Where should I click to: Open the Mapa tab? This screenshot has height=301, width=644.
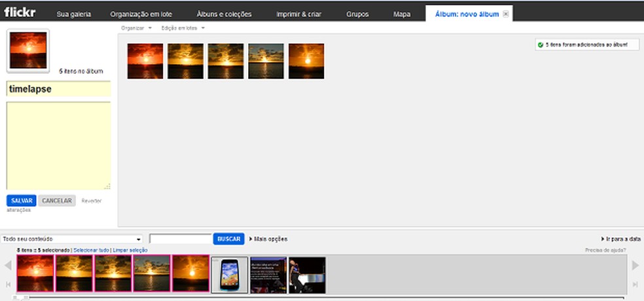(402, 14)
